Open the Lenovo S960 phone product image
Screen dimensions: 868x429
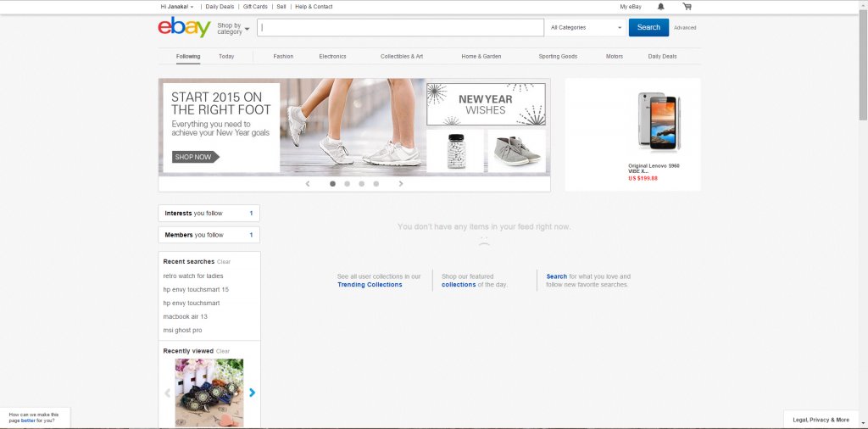click(659, 123)
